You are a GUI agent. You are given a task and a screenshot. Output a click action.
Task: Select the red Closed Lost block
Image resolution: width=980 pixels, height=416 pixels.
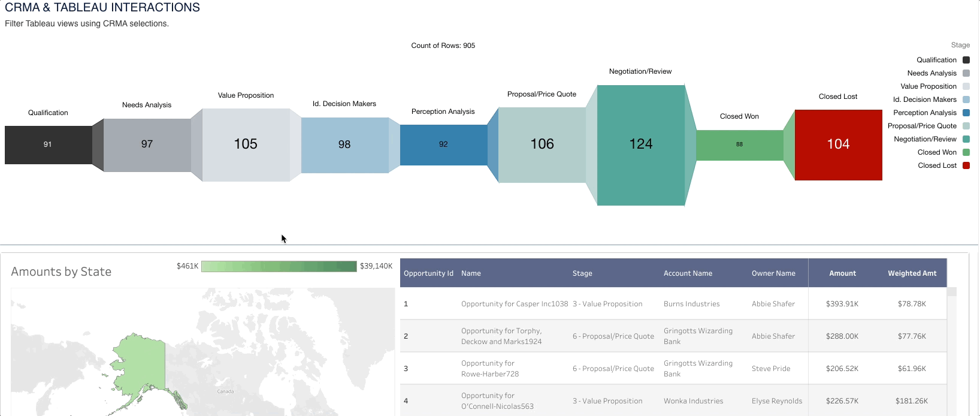(838, 144)
